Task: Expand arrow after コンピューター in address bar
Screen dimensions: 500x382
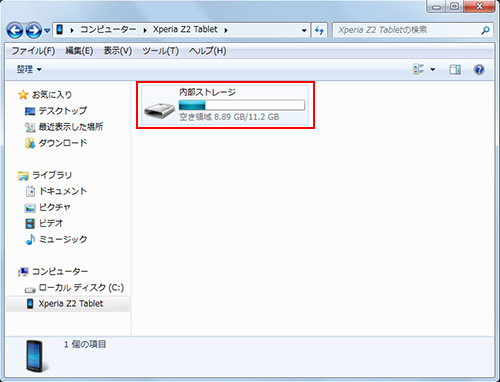Action: point(145,30)
